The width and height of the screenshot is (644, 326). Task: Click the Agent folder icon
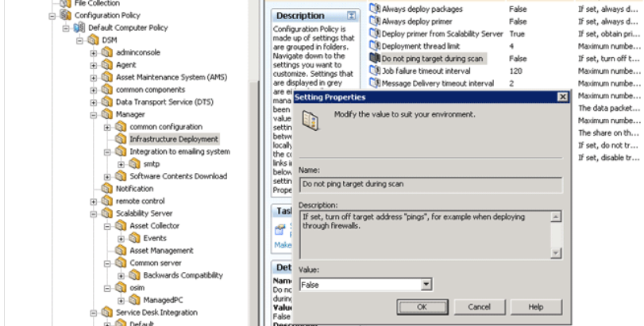106,65
